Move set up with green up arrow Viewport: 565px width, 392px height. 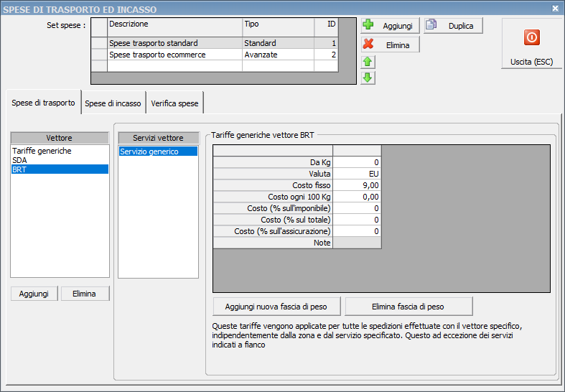click(x=368, y=62)
